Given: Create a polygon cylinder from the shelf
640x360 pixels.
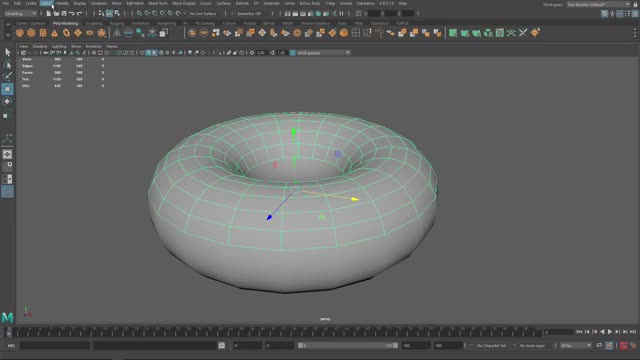Looking at the screenshot, I should click(x=43, y=33).
